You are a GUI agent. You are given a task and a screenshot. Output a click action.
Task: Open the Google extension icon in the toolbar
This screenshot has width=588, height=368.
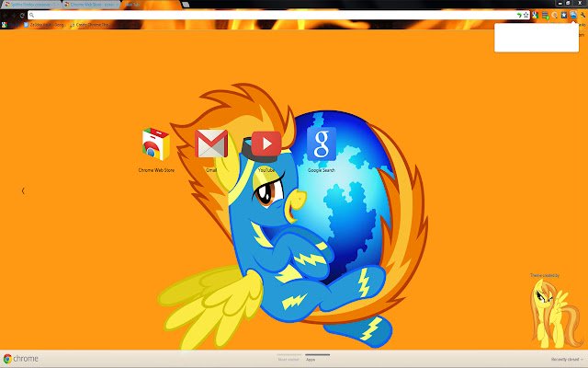[535, 15]
